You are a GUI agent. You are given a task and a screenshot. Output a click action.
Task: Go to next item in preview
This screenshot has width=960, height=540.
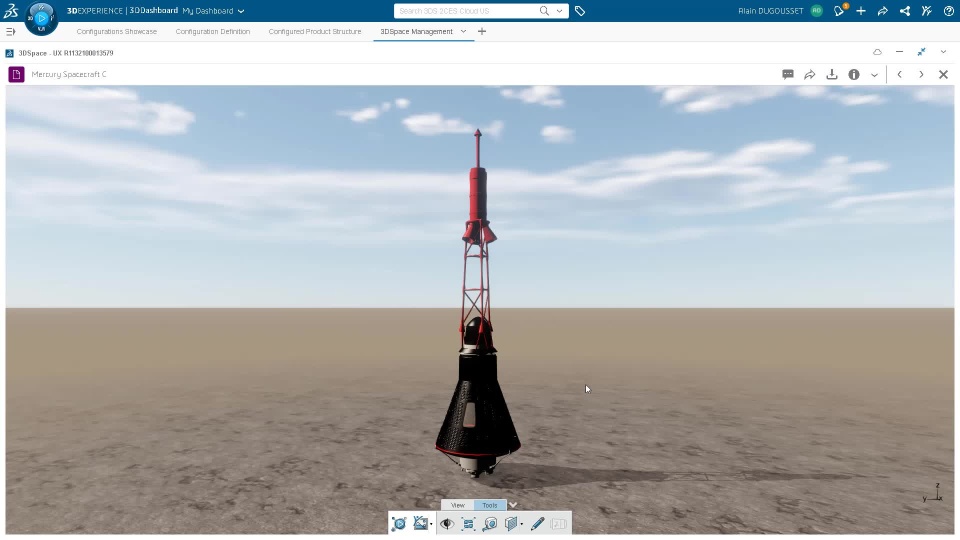[921, 74]
